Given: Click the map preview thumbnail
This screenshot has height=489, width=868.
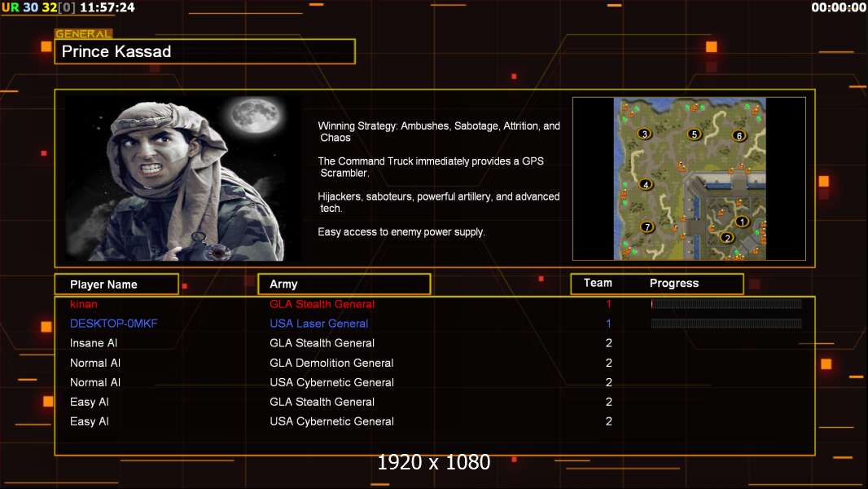Looking at the screenshot, I should tap(690, 178).
